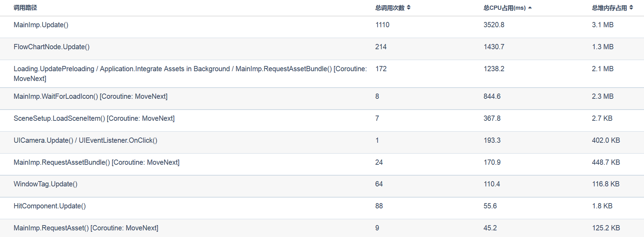
Task: Click the sort icon beside 总堆内存占用
Action: pyautogui.click(x=631, y=8)
